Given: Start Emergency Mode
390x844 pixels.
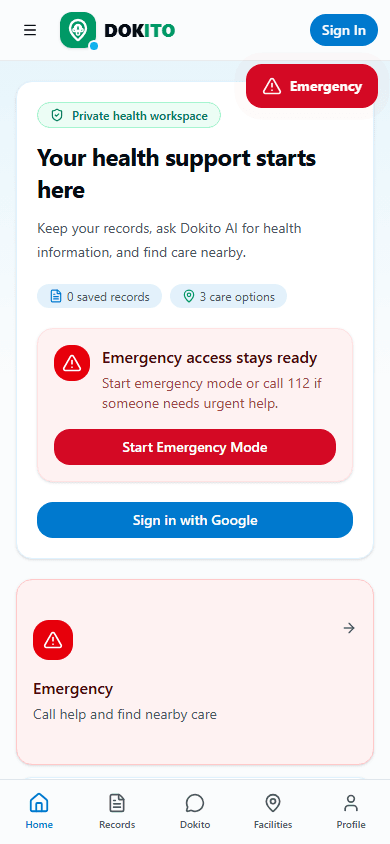Looking at the screenshot, I should (195, 447).
